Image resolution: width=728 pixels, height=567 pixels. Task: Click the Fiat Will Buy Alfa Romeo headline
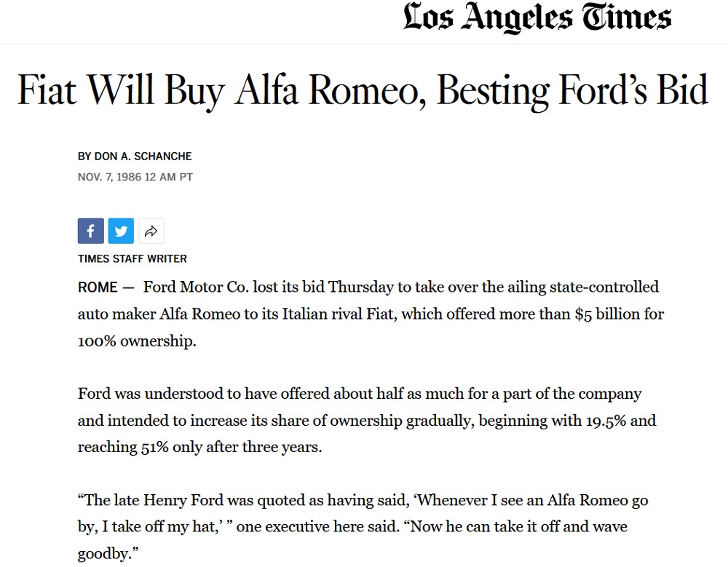tap(363, 90)
